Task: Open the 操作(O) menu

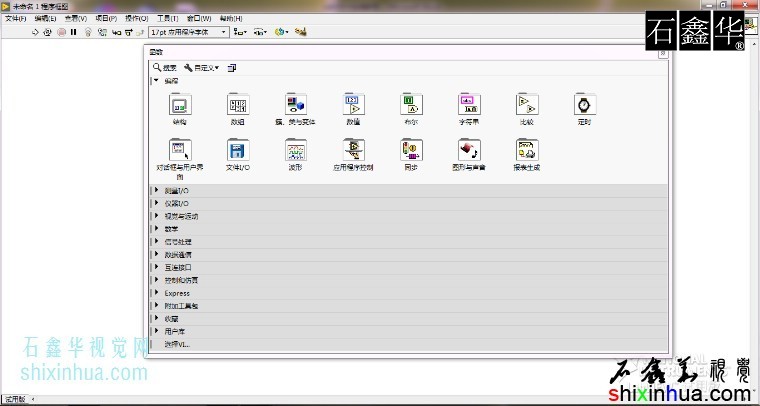Action: 137,18
